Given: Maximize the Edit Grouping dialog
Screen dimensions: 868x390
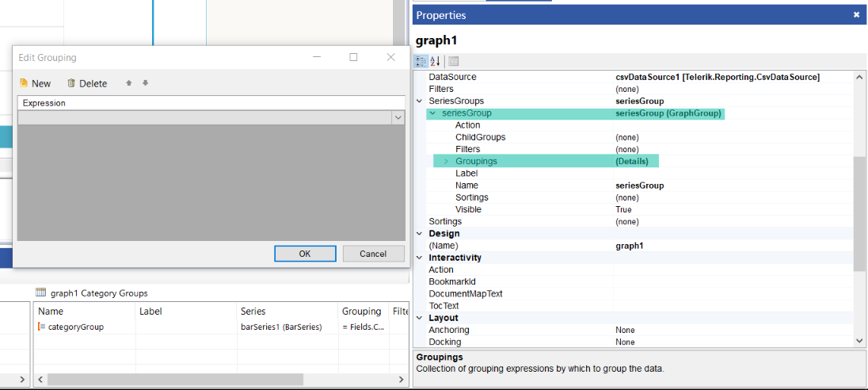Looking at the screenshot, I should pos(353,57).
